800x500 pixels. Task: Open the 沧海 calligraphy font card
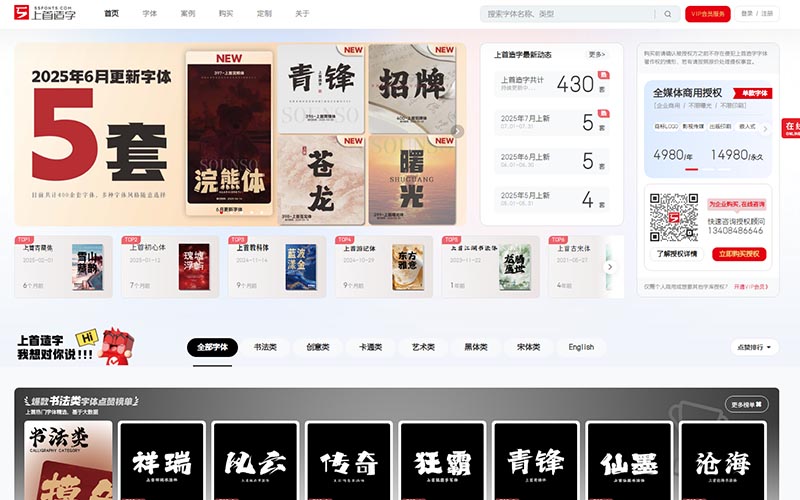pos(723,461)
